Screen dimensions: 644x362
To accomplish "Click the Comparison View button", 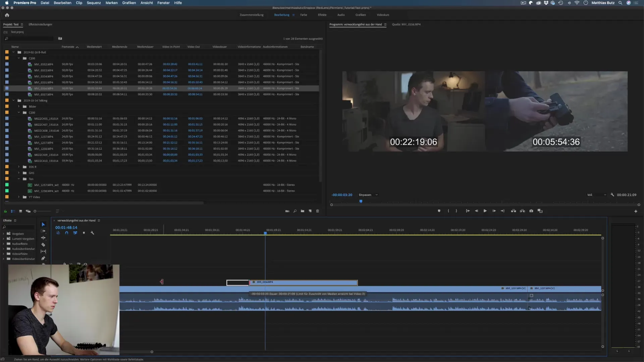I will (x=540, y=211).
